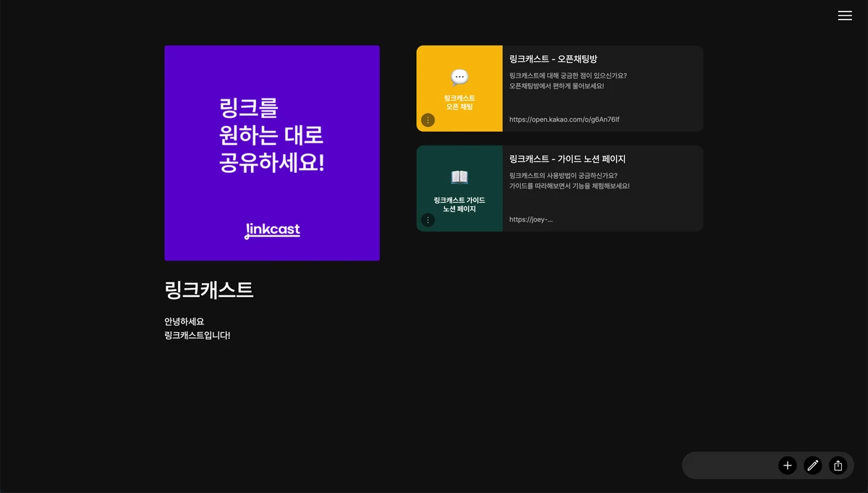This screenshot has width=868, height=493.
Task: Click the empty field in bottom toolbar
Action: tap(731, 465)
